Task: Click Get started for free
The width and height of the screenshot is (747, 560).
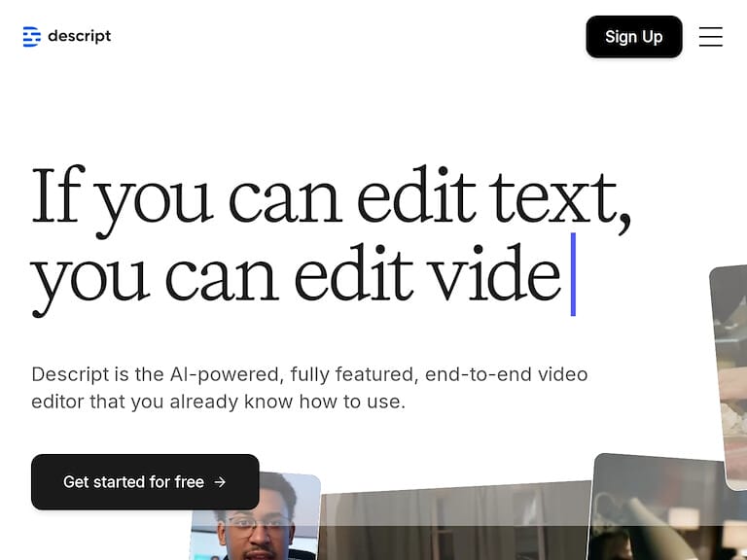Action: [x=134, y=482]
